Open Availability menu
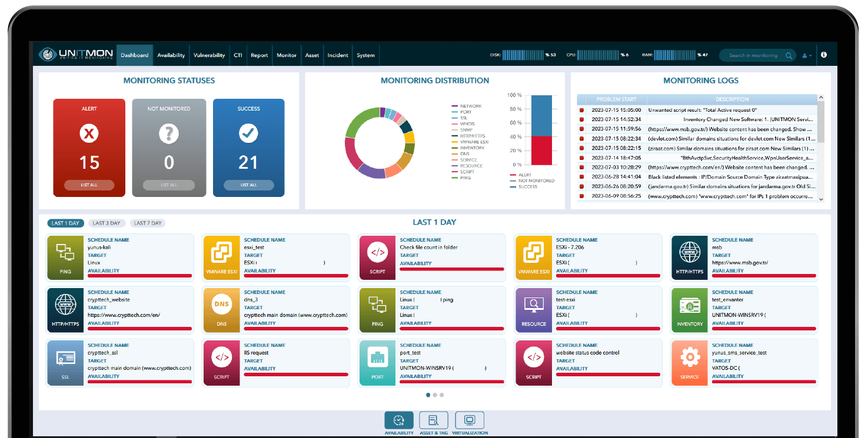Image resolution: width=868 pixels, height=438 pixels. pyautogui.click(x=171, y=55)
